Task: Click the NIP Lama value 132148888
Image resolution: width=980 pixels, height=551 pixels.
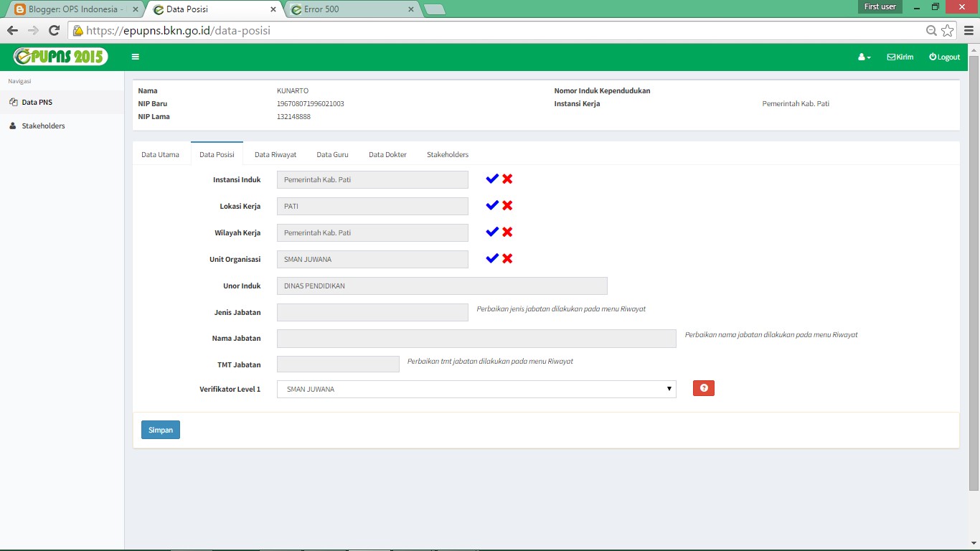Action: [x=294, y=116]
